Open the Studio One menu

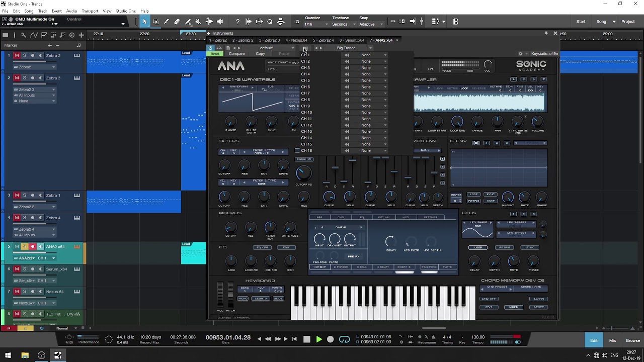[x=126, y=11]
